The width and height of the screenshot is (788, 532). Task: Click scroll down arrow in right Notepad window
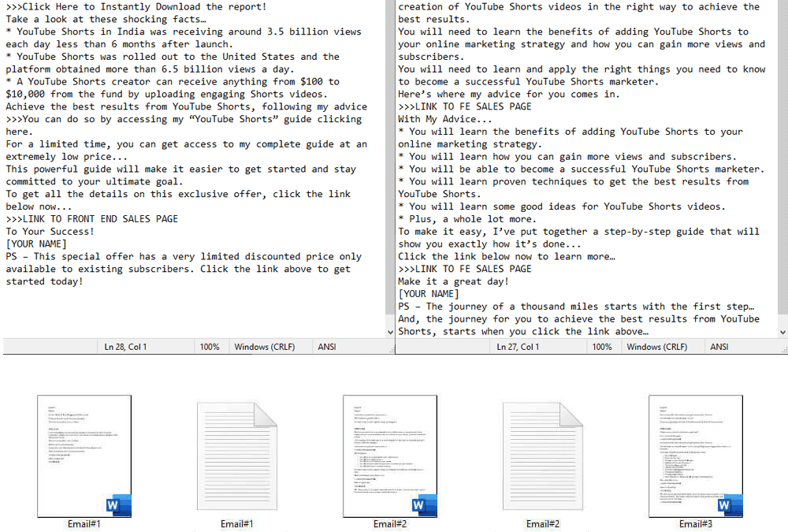782,332
